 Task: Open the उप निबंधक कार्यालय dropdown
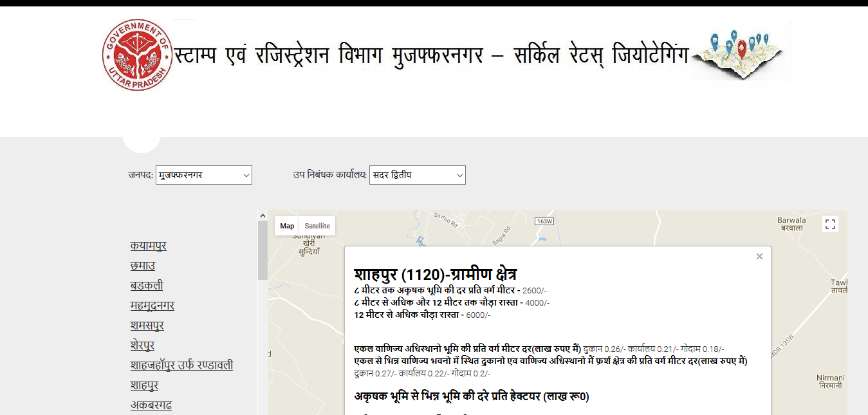(x=417, y=175)
